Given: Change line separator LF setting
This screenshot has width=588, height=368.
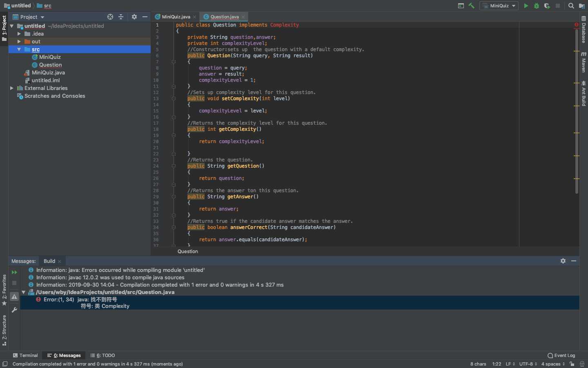Looking at the screenshot, I should coord(510,364).
